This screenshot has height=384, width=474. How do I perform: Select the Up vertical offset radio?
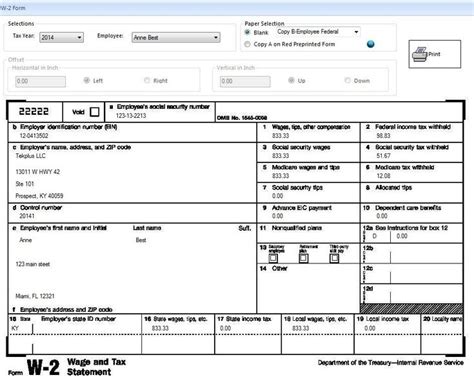(x=291, y=80)
